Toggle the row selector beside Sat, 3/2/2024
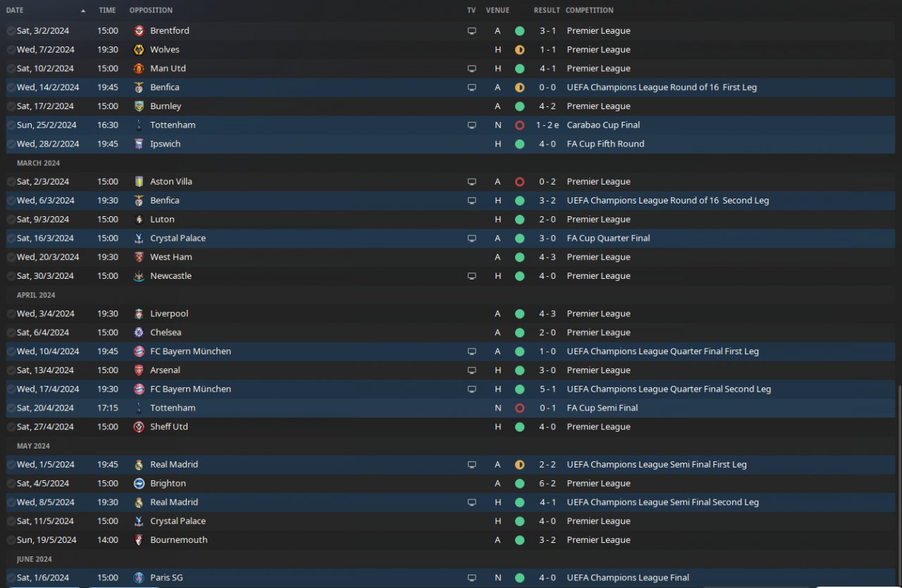Screen dimensions: 902x588 [x=11, y=31]
